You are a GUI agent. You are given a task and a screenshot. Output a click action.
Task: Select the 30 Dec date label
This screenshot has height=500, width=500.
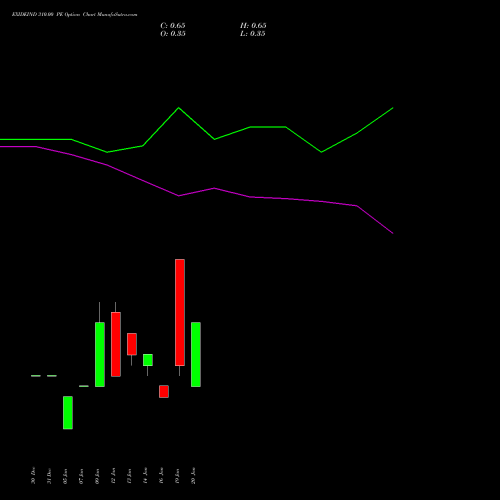pyautogui.click(x=33, y=475)
